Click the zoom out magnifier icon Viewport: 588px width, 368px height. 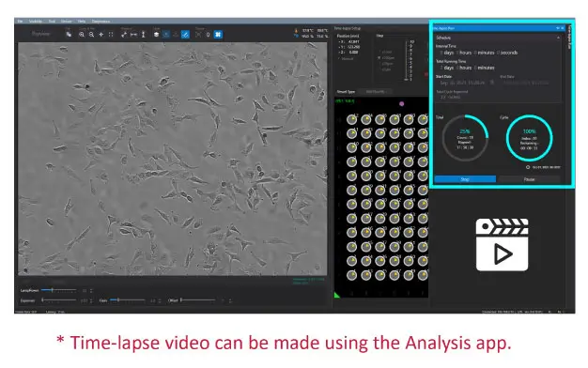pos(91,35)
